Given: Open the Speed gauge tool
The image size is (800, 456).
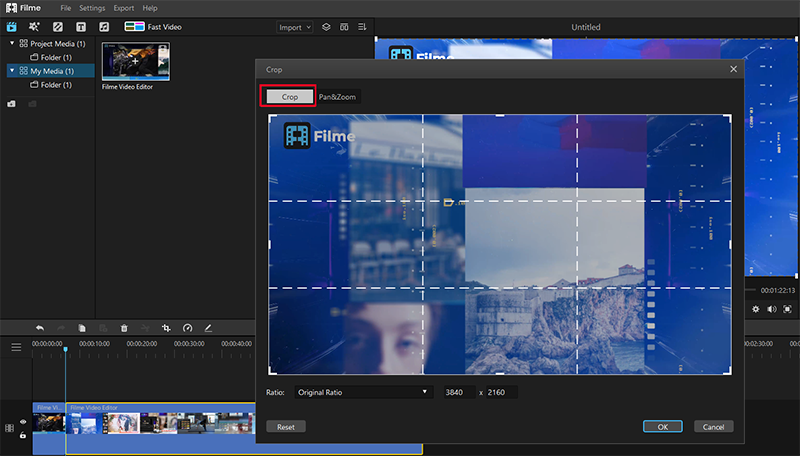Looking at the screenshot, I should (187, 328).
